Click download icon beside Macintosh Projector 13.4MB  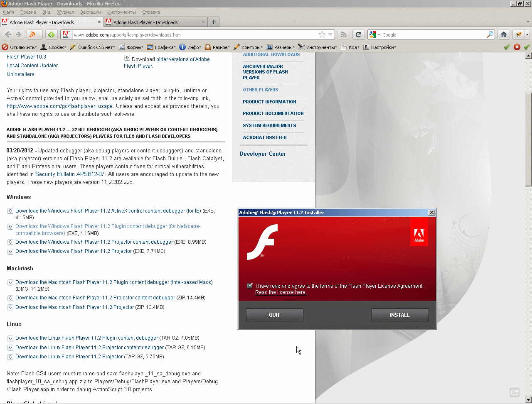point(10,307)
